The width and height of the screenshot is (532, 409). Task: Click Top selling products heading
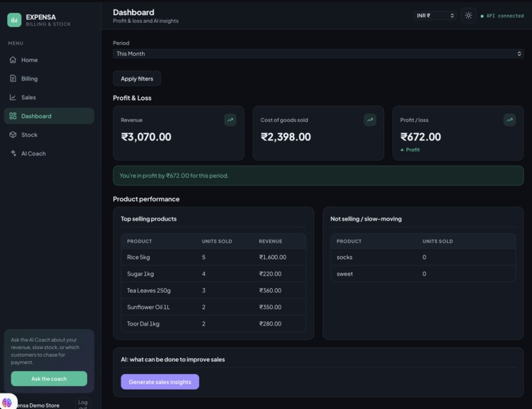click(x=149, y=218)
